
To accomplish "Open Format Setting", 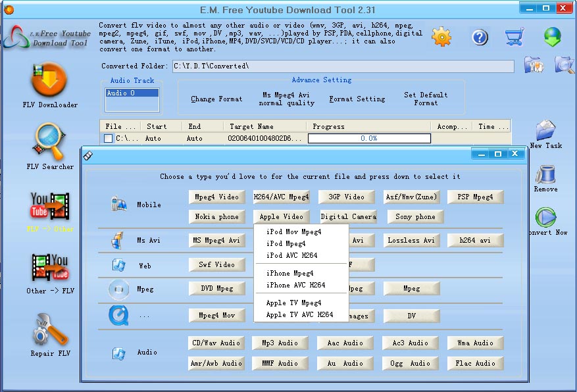I will [x=357, y=99].
